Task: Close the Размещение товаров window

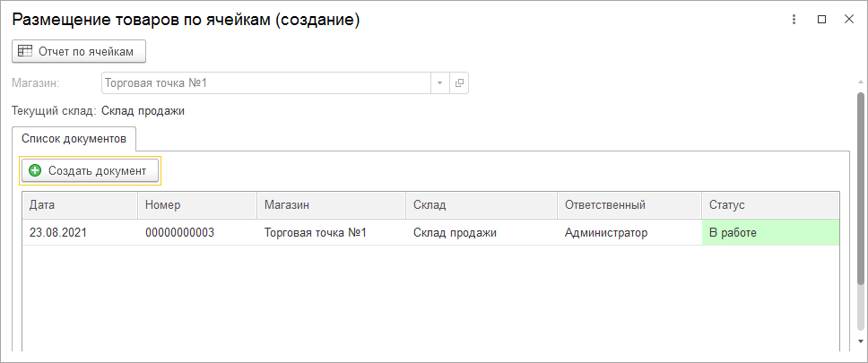Action: pos(848,20)
